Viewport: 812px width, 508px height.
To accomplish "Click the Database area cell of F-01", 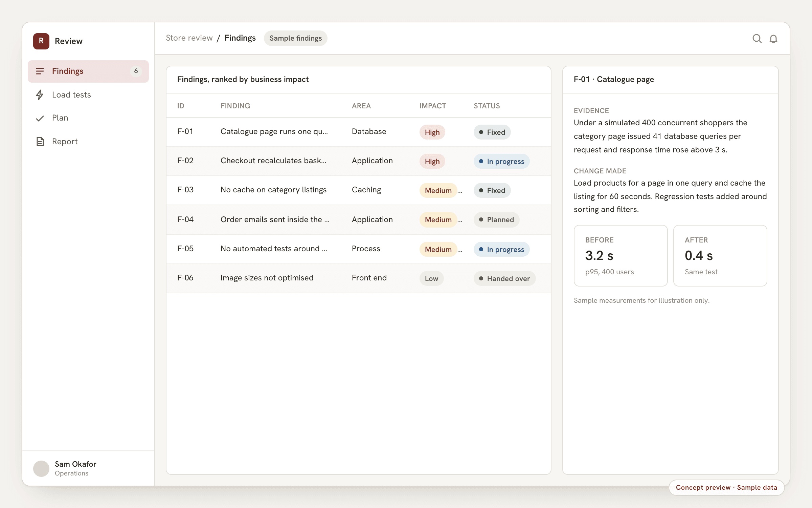I will point(369,132).
